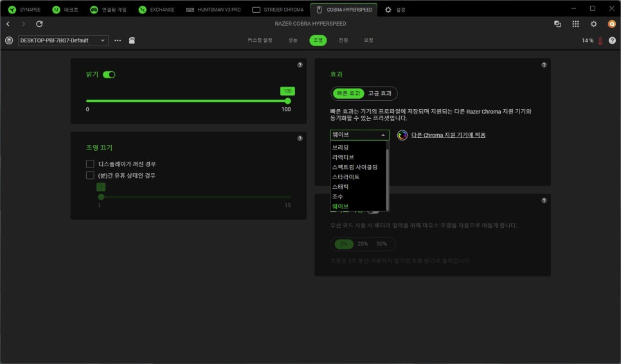The height and width of the screenshot is (364, 621).
Task: Click the refresh icon
Action: click(x=39, y=24)
